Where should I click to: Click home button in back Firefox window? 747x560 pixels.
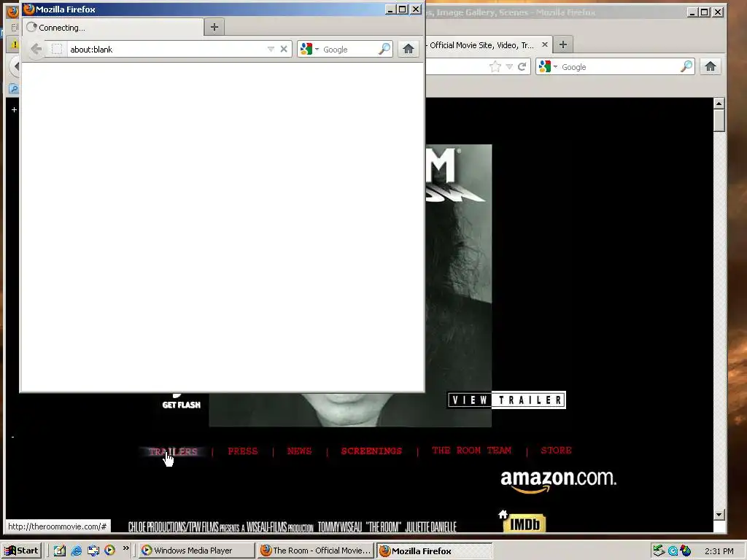pyautogui.click(x=711, y=66)
